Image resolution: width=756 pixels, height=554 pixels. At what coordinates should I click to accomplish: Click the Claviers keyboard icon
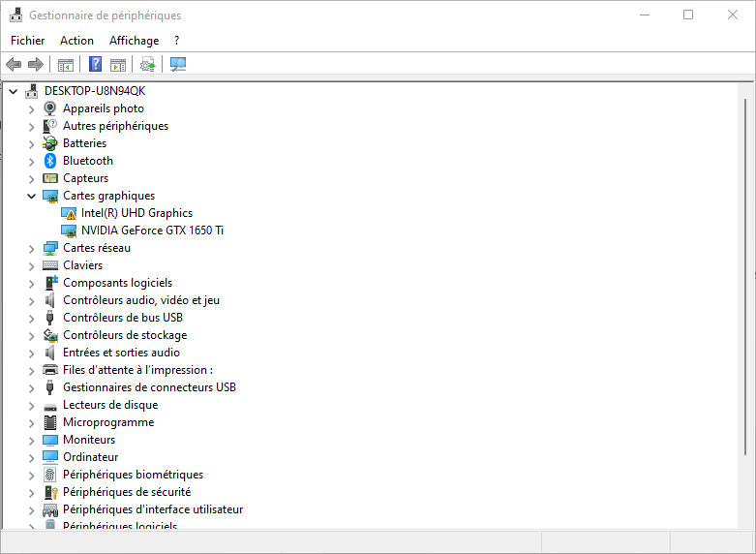(x=50, y=265)
